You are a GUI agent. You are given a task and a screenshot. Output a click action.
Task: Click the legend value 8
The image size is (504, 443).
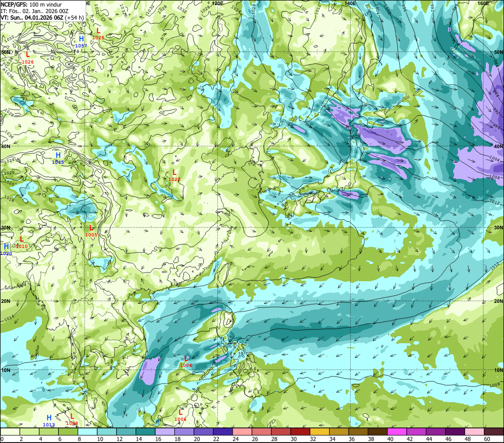click(x=80, y=439)
